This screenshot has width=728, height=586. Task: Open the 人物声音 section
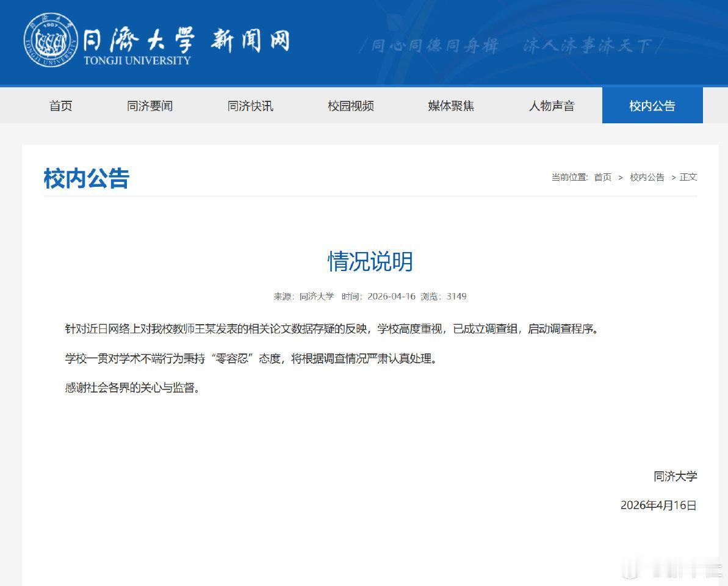pos(552,106)
